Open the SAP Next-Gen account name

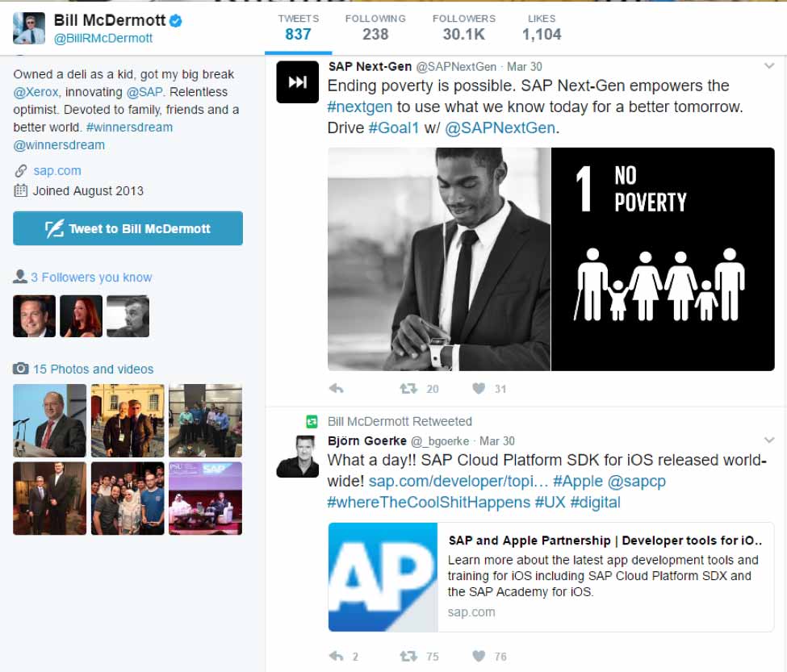pyautogui.click(x=370, y=67)
